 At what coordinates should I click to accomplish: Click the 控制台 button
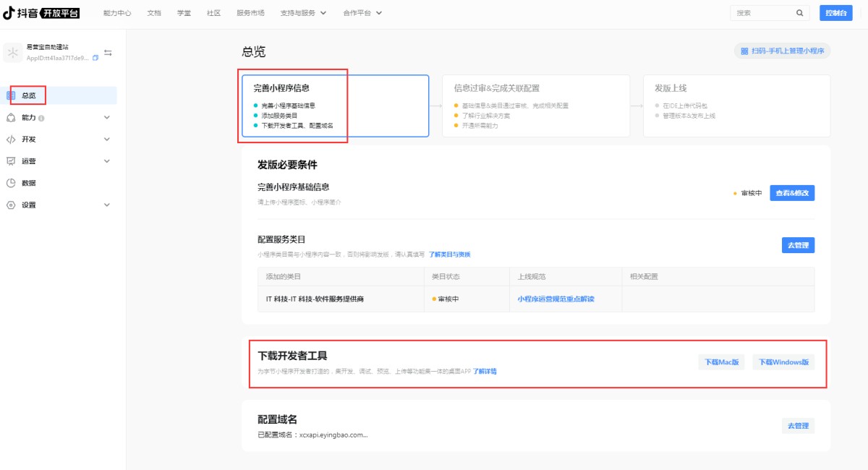pos(836,13)
